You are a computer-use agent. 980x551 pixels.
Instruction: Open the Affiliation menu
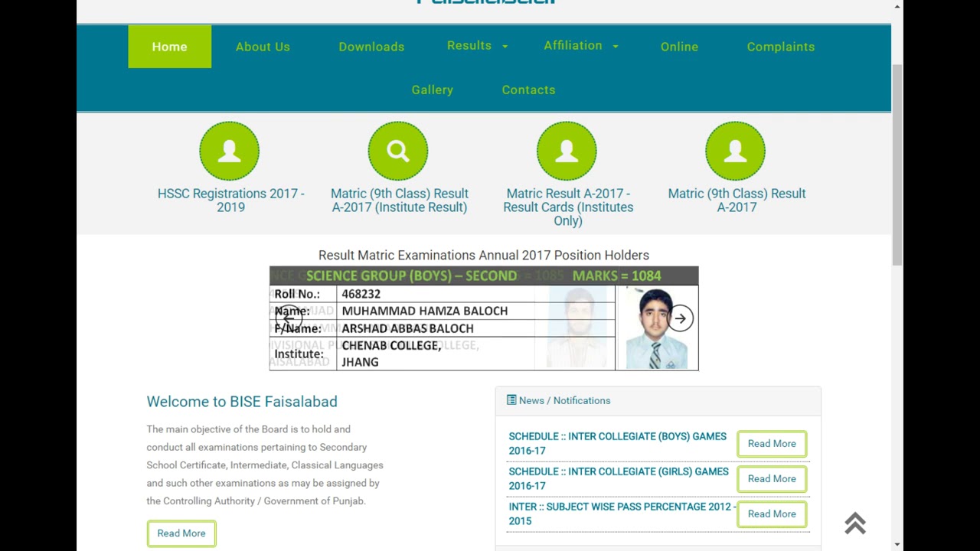(x=573, y=46)
